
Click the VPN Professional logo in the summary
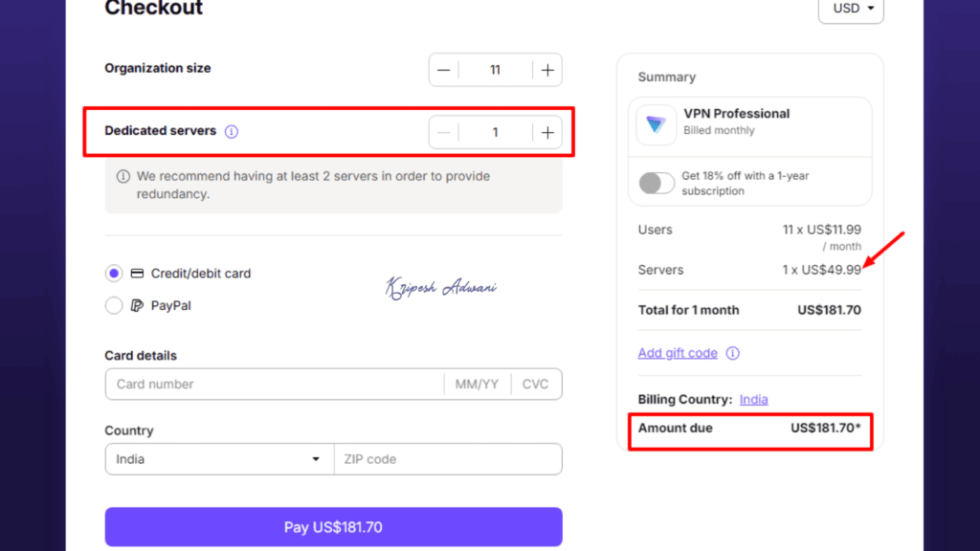(656, 125)
